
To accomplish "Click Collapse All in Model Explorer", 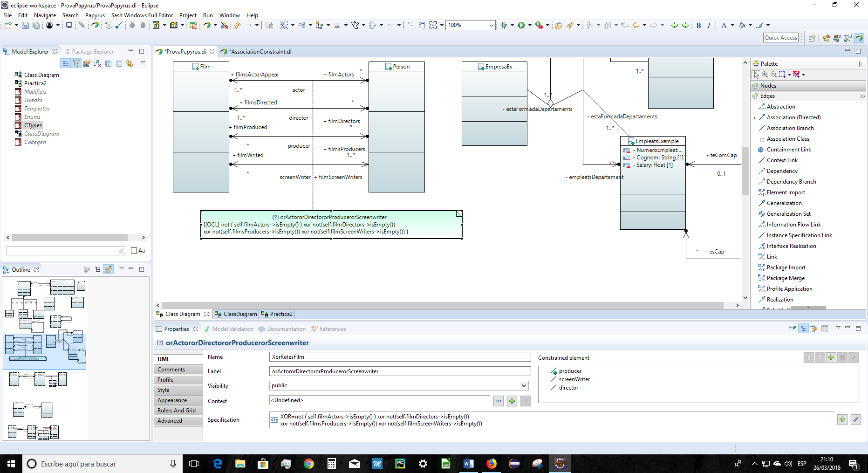I will tap(119, 63).
